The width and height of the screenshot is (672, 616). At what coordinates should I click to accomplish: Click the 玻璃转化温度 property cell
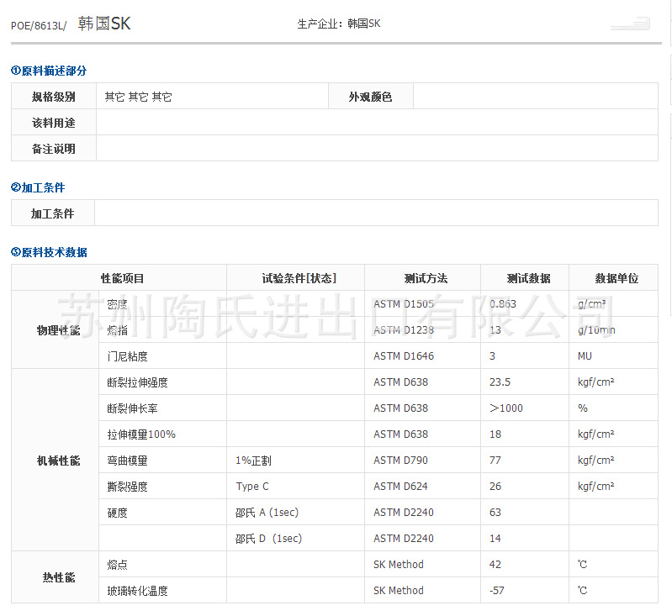click(x=163, y=590)
